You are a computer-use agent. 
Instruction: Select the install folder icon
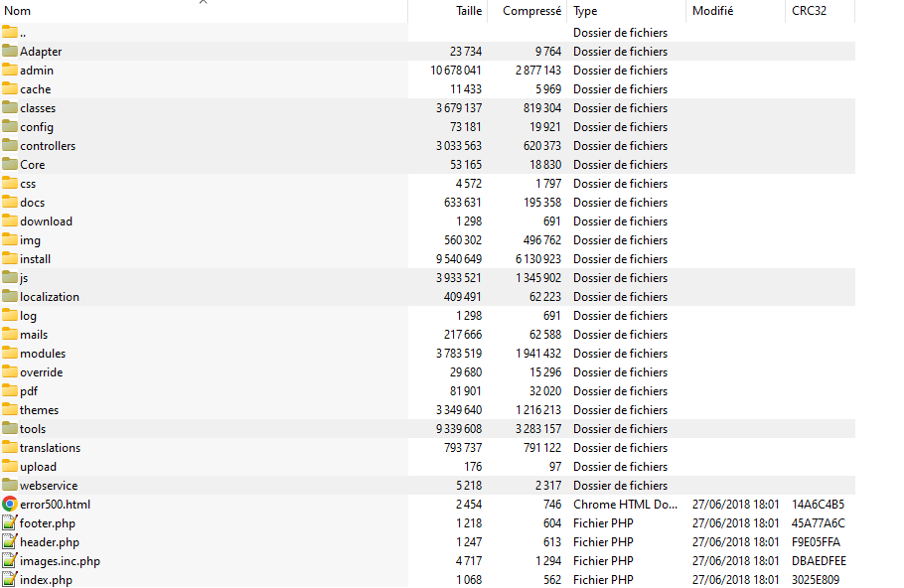(10, 258)
